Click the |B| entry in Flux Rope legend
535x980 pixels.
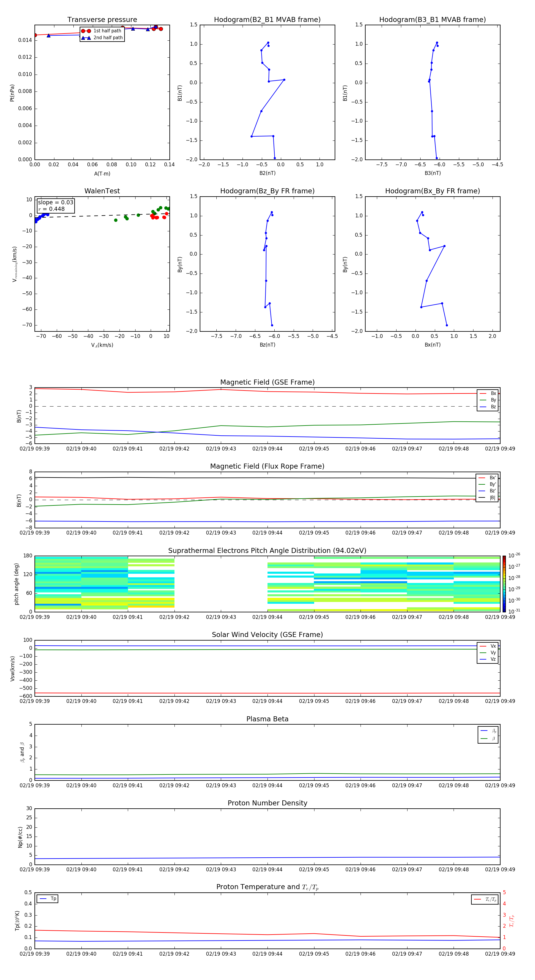pyautogui.click(x=487, y=498)
